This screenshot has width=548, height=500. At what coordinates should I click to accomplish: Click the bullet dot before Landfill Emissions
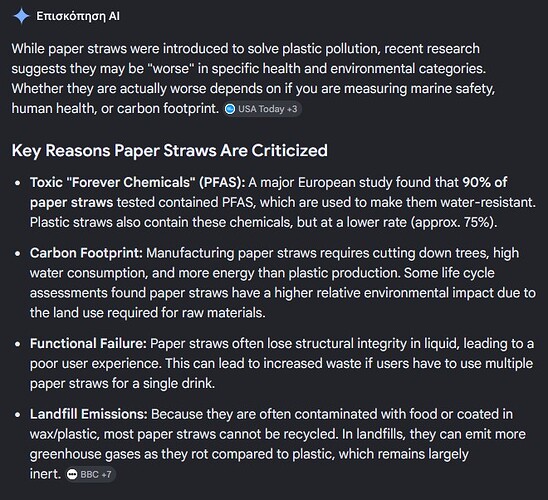pyautogui.click(x=17, y=414)
